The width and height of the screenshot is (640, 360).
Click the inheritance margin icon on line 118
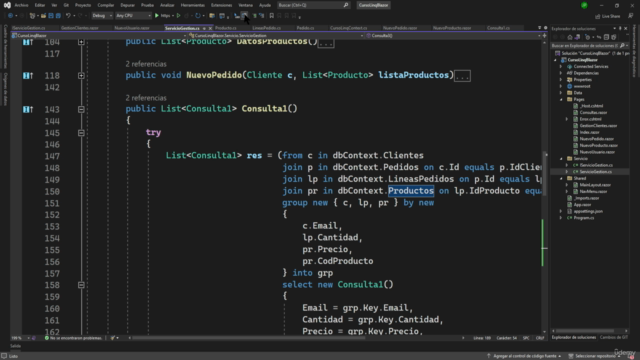27,76
